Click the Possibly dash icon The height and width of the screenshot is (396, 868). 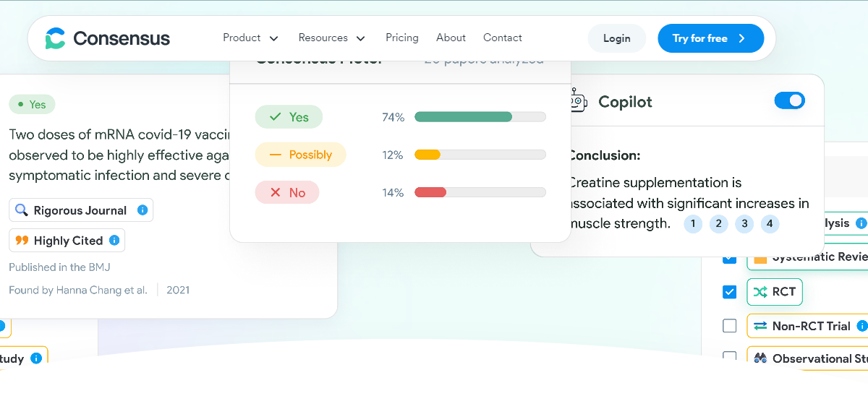tap(275, 155)
